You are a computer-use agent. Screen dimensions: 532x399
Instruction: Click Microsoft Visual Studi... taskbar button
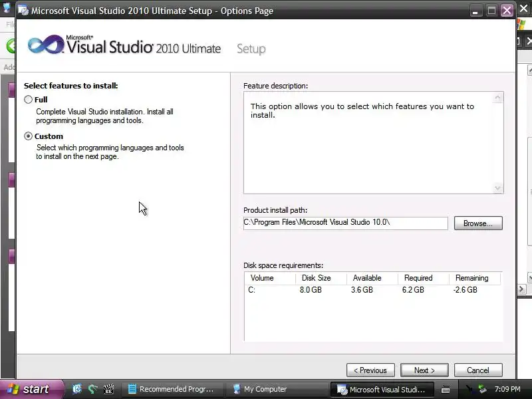point(382,389)
